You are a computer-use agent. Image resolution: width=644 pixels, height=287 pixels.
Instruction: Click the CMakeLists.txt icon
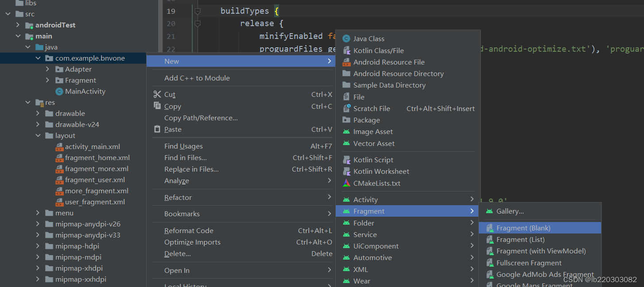347,183
